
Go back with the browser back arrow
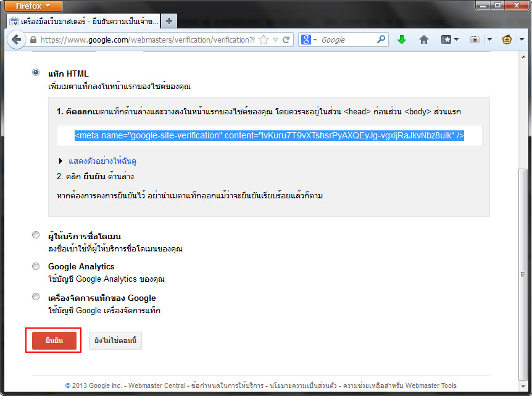tap(16, 40)
